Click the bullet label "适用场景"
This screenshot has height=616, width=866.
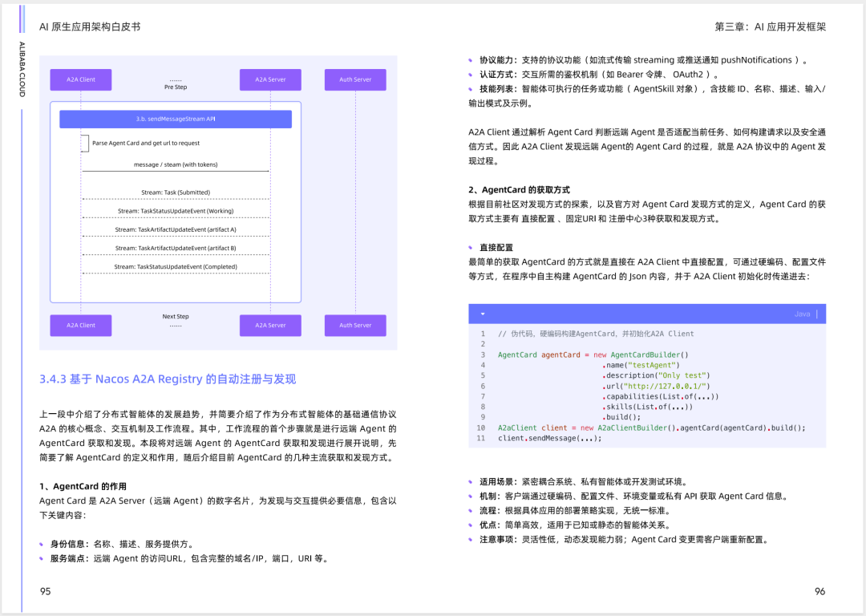pyautogui.click(x=496, y=482)
